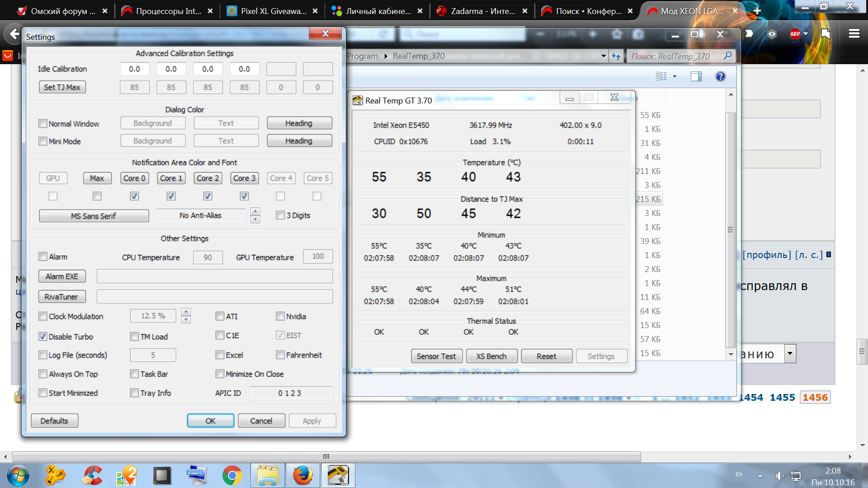Screen dimensions: 868x488
Task: Open Firefox hamburger menu icon
Action: [854, 34]
